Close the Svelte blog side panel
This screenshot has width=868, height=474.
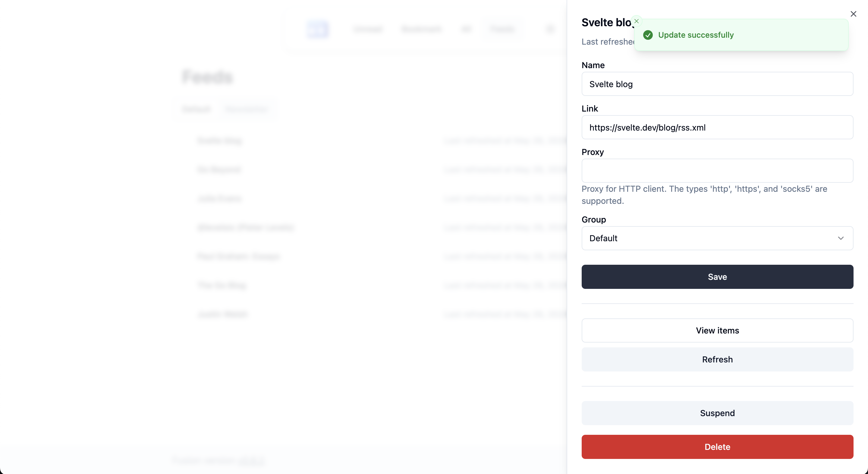pos(853,14)
